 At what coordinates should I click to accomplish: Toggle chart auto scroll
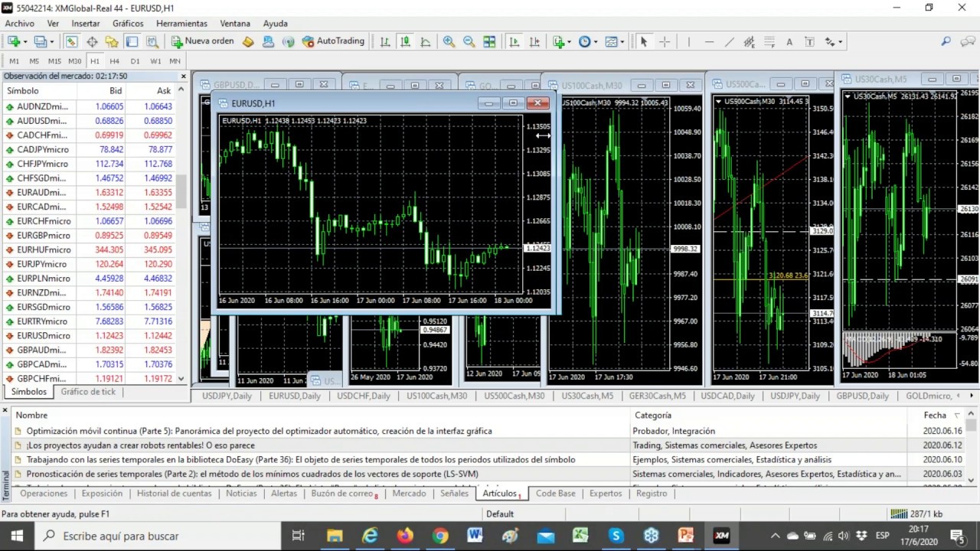(x=514, y=42)
